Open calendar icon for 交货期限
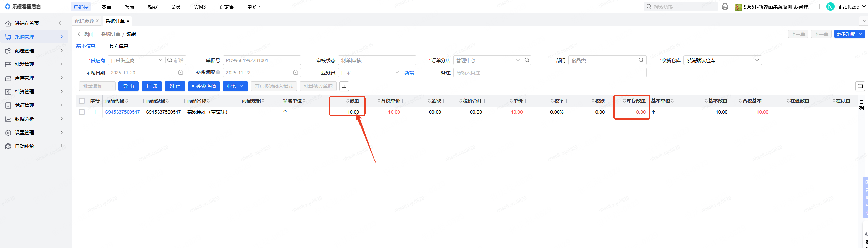Screen dimensions: 868x248 click(x=296, y=73)
